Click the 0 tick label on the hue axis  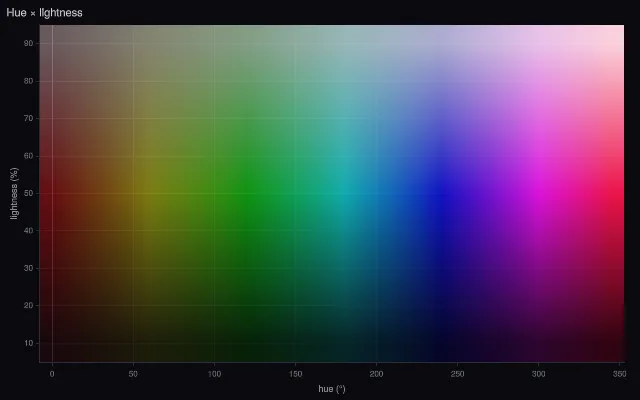pyautogui.click(x=52, y=374)
